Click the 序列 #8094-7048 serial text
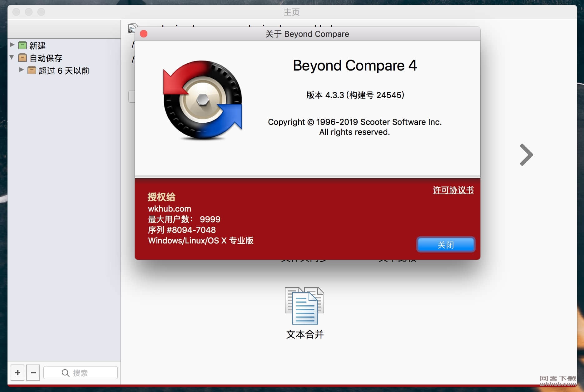The height and width of the screenshot is (392, 584). click(182, 230)
